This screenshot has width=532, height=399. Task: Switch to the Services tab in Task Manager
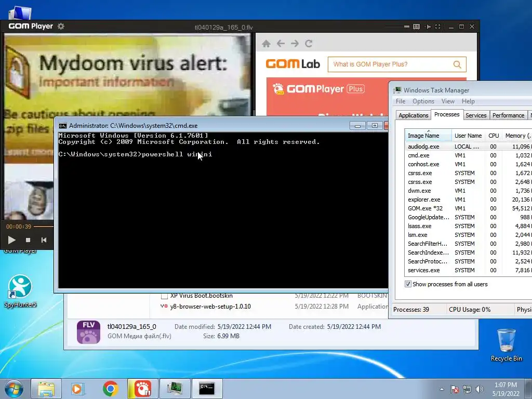476,115
